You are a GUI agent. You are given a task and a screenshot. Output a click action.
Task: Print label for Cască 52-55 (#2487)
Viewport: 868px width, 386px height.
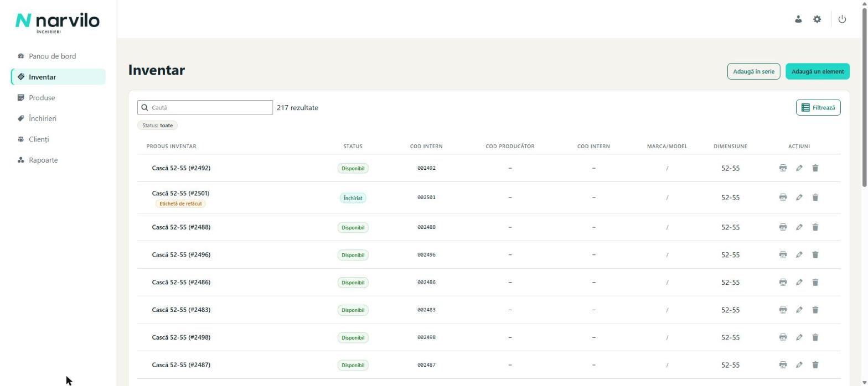click(x=783, y=365)
